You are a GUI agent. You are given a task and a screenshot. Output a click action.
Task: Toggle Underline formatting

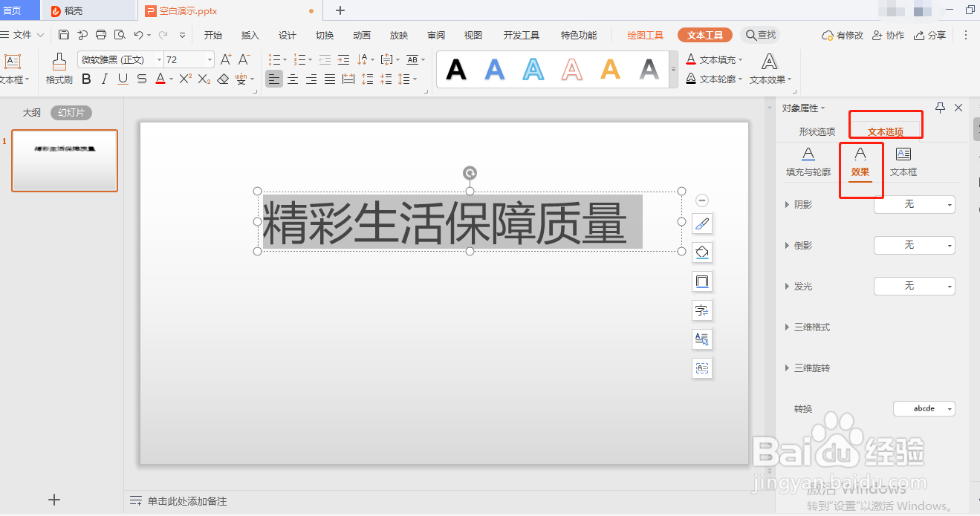tap(123, 79)
